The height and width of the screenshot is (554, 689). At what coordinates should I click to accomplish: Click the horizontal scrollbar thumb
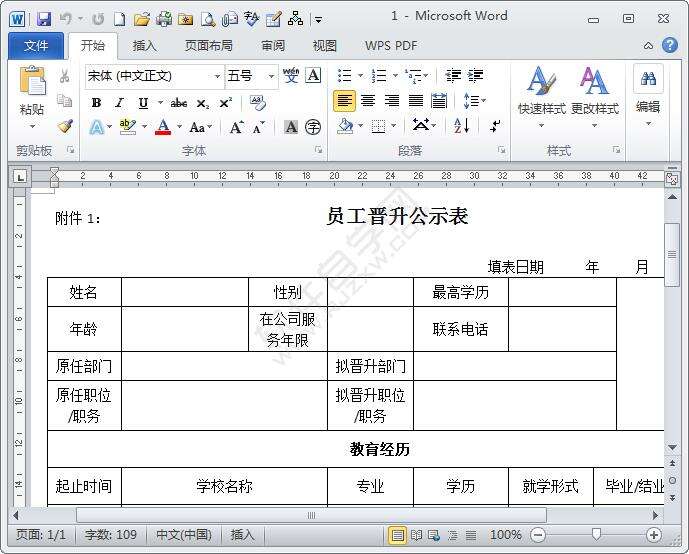point(311,515)
